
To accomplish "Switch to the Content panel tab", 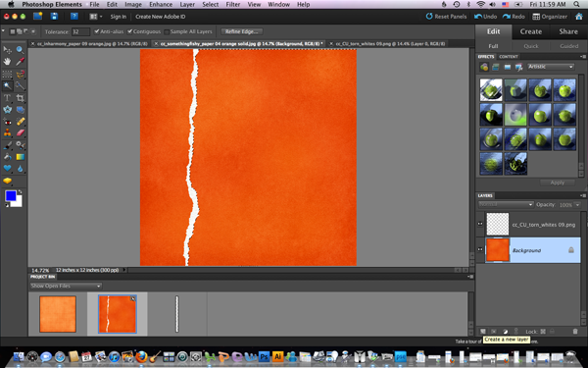I will point(509,56).
